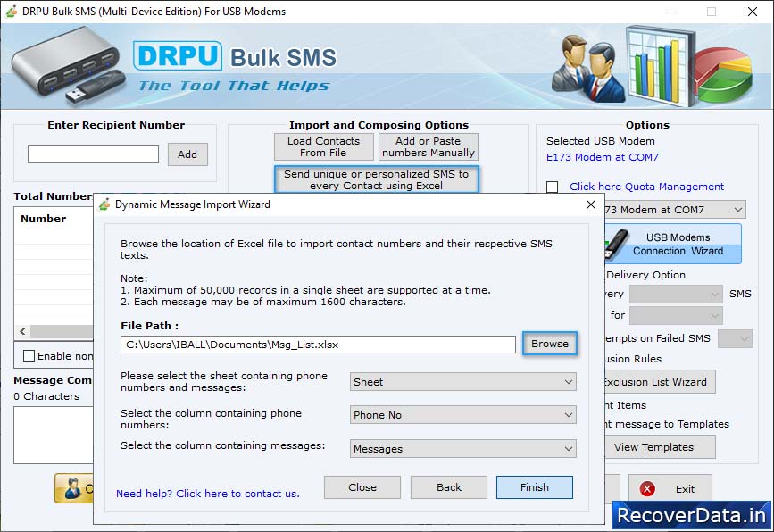Open Click here Quota Management link
This screenshot has width=774, height=532.
point(646,187)
